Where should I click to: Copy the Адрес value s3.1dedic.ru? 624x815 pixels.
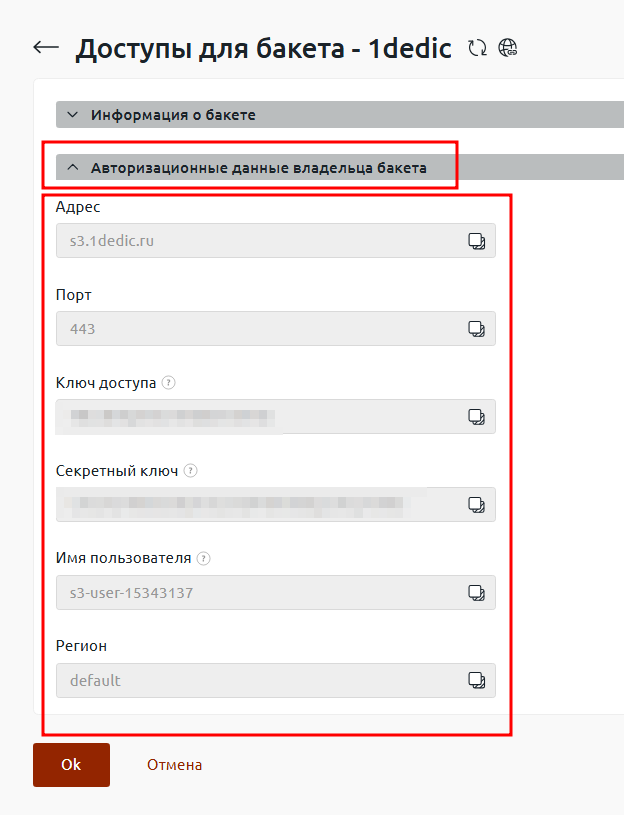click(x=476, y=241)
